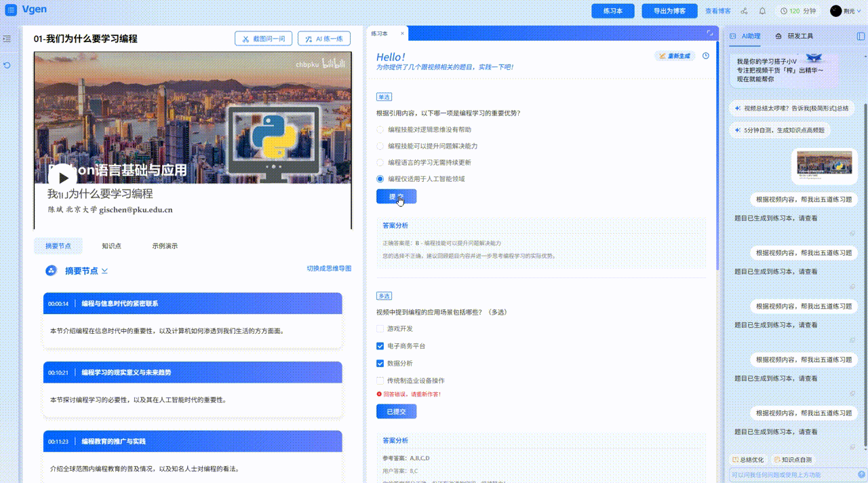Uncheck the 电子商务平台 checkbox
This screenshot has height=483, width=868.
coord(380,346)
